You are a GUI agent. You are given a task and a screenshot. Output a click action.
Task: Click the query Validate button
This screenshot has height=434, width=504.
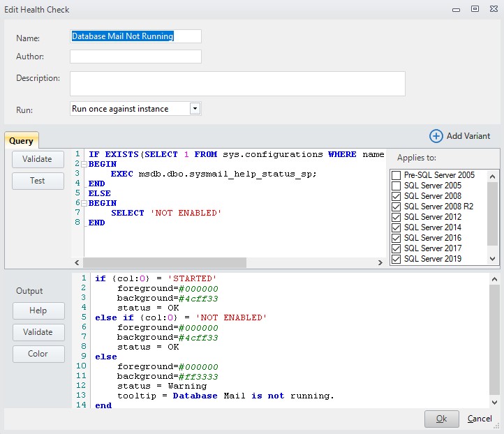point(38,159)
